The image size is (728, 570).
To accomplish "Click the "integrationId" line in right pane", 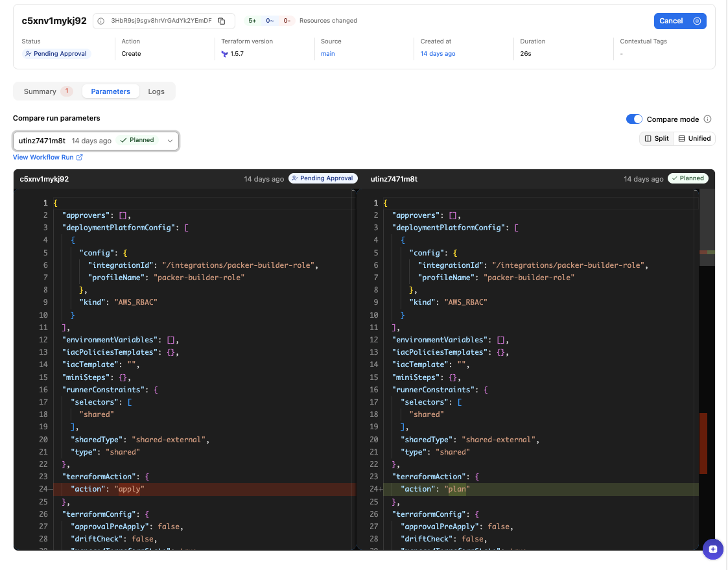I will 533,265.
